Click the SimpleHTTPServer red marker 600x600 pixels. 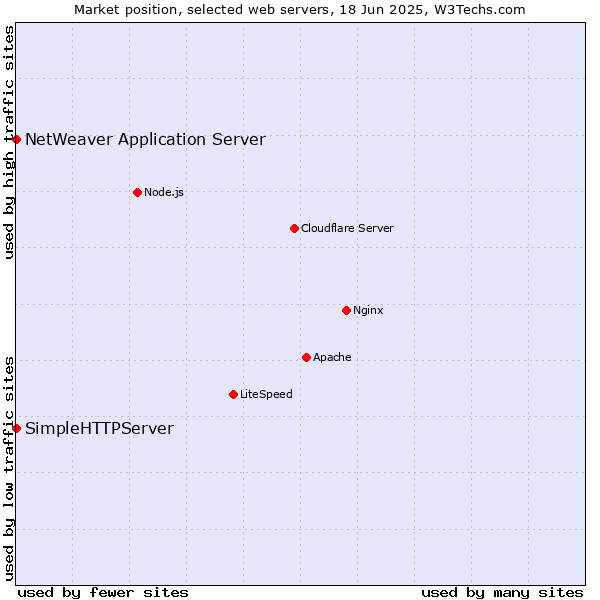(16, 428)
